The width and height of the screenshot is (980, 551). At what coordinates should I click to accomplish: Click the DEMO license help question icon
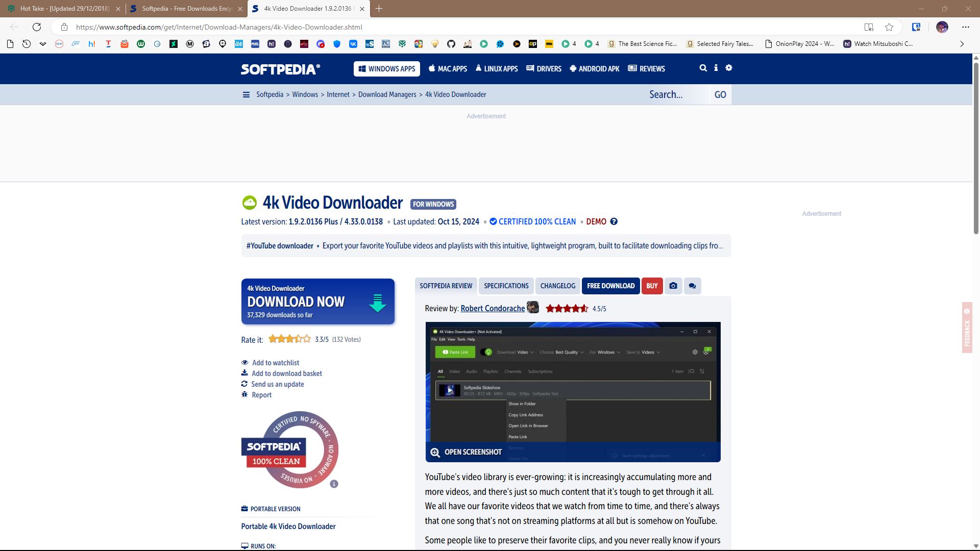(614, 221)
